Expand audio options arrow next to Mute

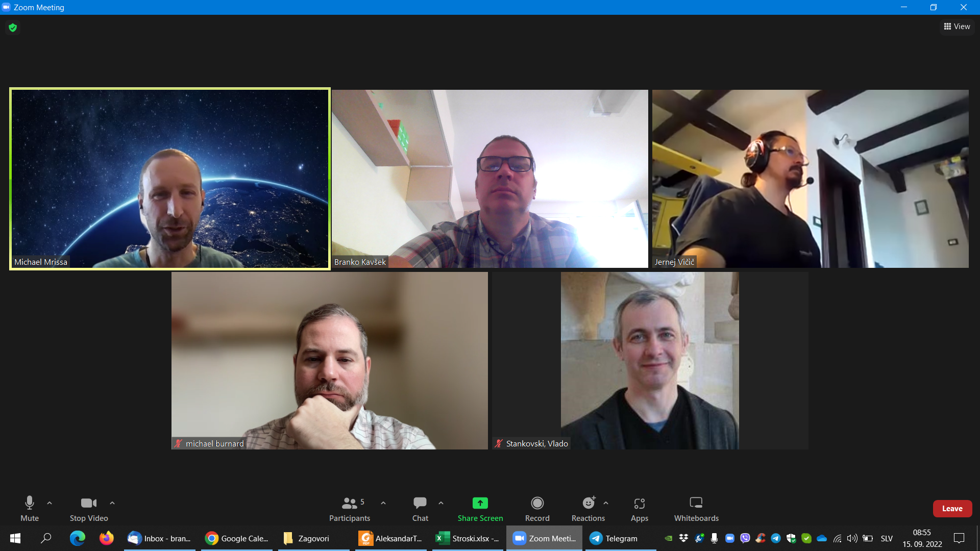click(x=50, y=503)
